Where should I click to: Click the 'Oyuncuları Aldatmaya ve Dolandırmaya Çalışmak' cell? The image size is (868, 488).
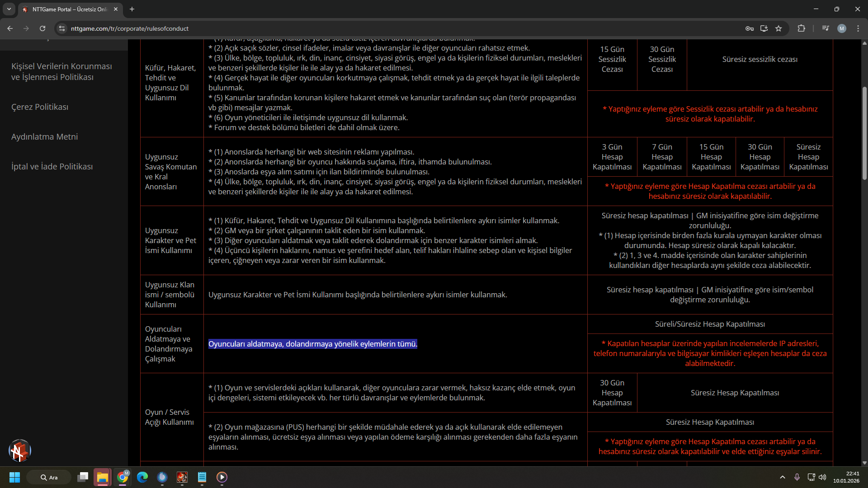(172, 344)
